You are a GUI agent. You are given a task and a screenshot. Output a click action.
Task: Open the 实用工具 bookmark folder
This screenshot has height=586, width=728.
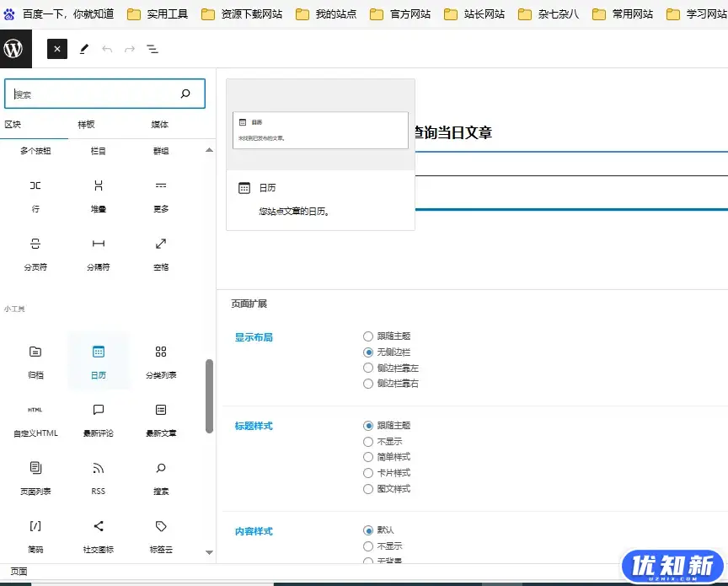(158, 14)
